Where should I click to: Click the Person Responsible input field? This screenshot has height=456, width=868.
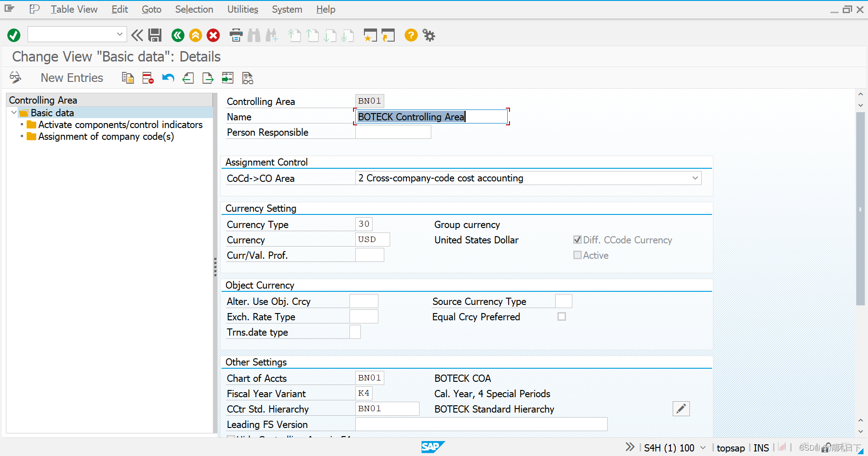click(x=393, y=132)
